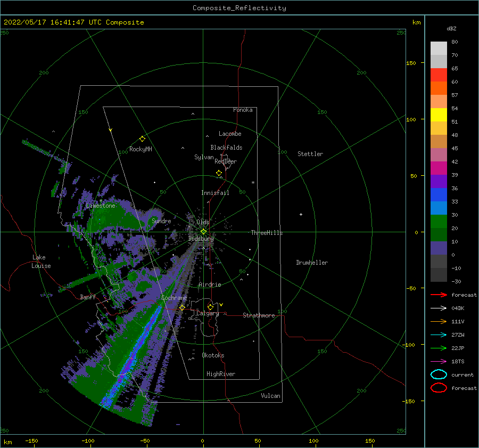Click the 0 dBZ purple color swatch

[439, 248]
